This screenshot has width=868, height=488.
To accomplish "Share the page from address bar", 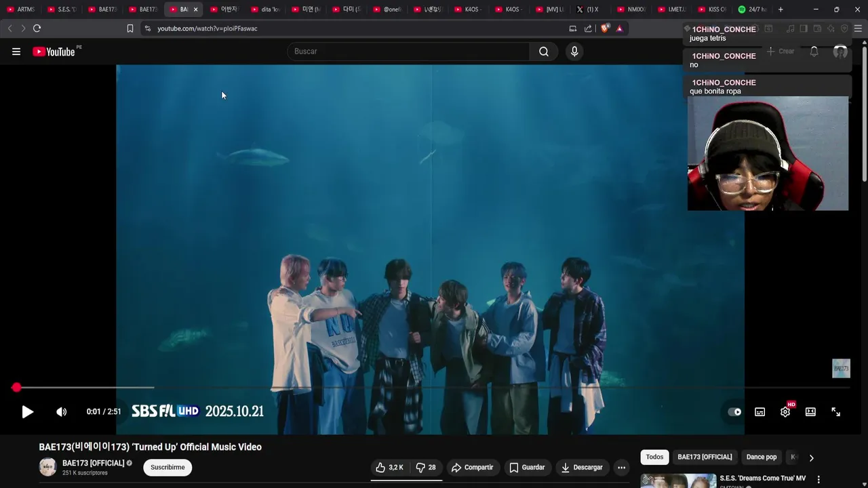I will click(588, 28).
